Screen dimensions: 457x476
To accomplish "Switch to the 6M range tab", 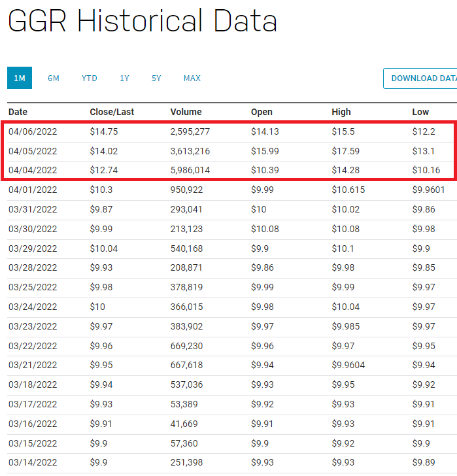I will click(x=54, y=78).
